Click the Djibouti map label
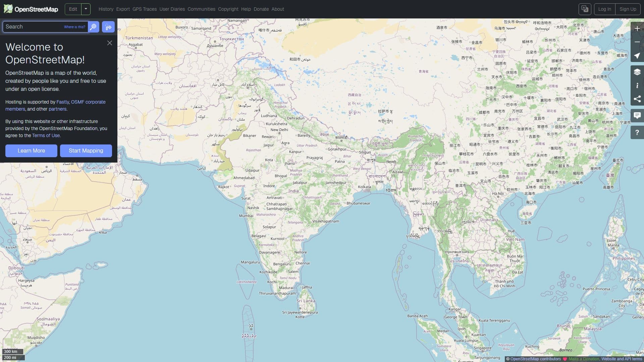This screenshot has width=644, height=362. [16, 268]
